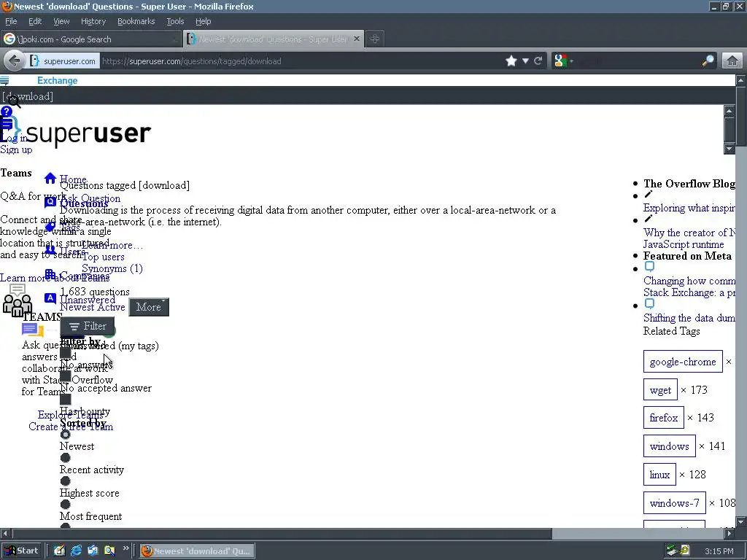Click the first quick launch taskbar icon

pyautogui.click(x=59, y=551)
